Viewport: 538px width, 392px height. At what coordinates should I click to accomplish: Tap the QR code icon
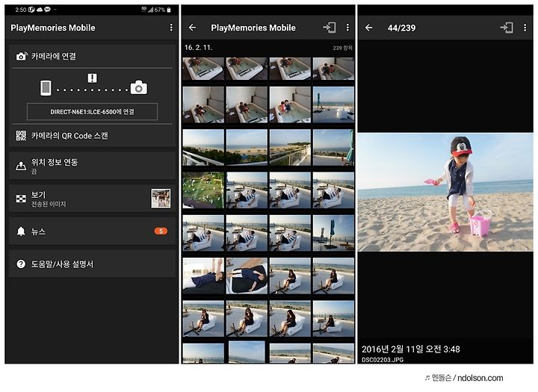21,136
